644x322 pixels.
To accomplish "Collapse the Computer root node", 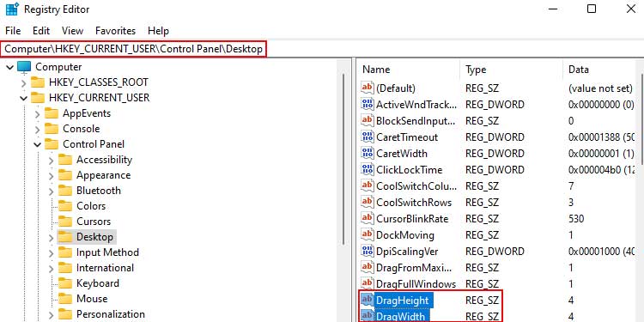I will [10, 67].
